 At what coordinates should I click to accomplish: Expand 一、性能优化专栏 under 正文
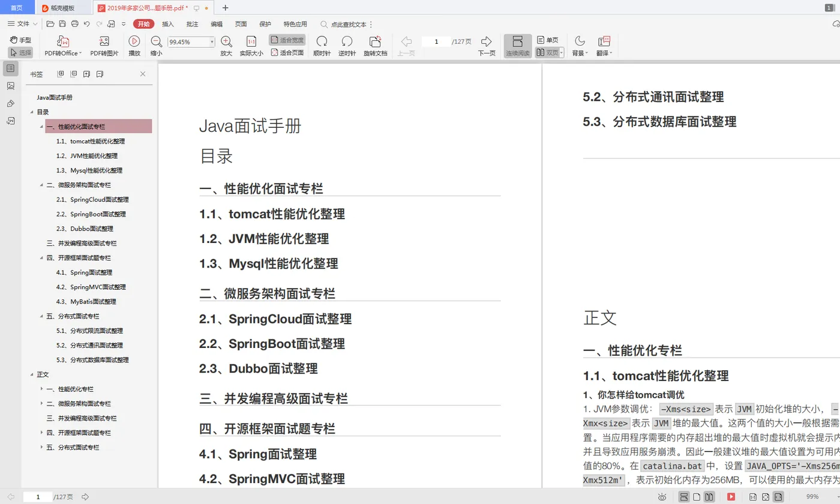(41, 389)
